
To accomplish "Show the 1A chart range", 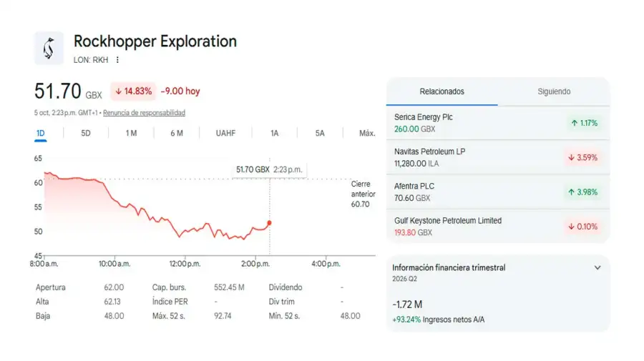I will (274, 133).
